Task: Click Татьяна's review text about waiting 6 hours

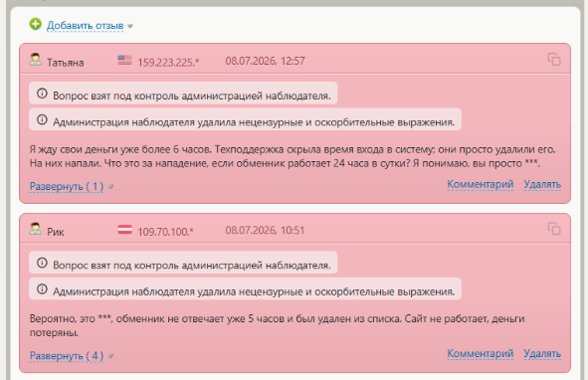Action: click(293, 156)
